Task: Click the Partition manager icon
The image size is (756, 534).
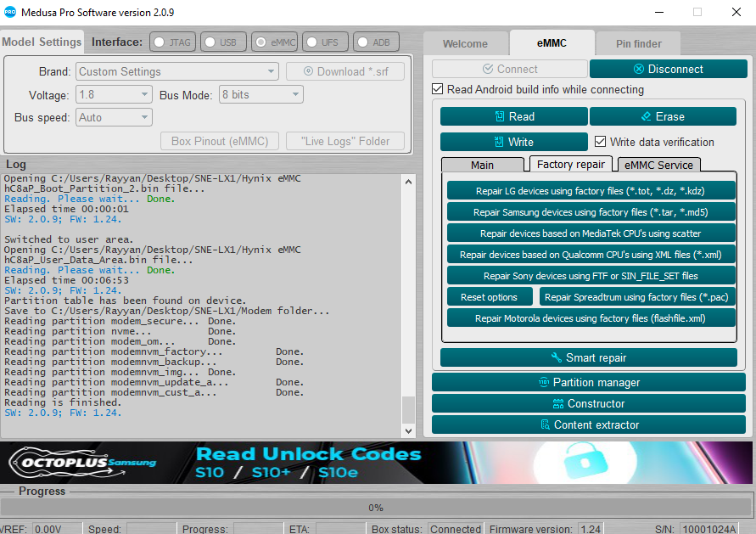Action: click(x=544, y=382)
